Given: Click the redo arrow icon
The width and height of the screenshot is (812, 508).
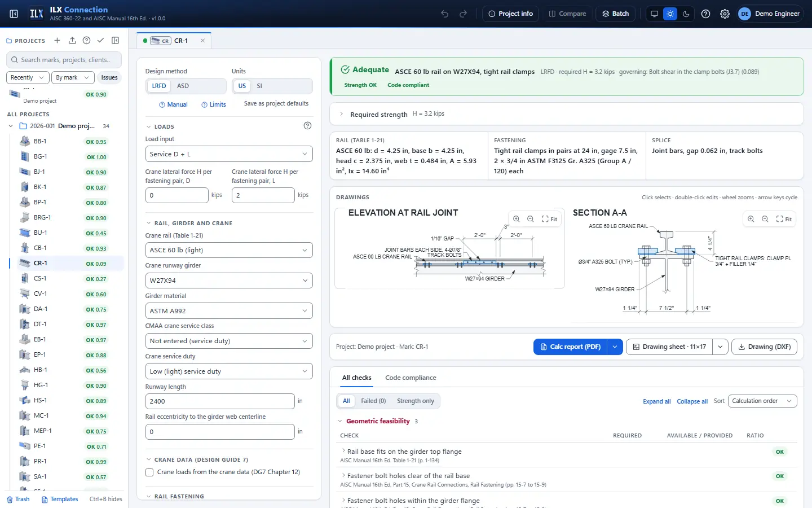Looking at the screenshot, I should 464,14.
